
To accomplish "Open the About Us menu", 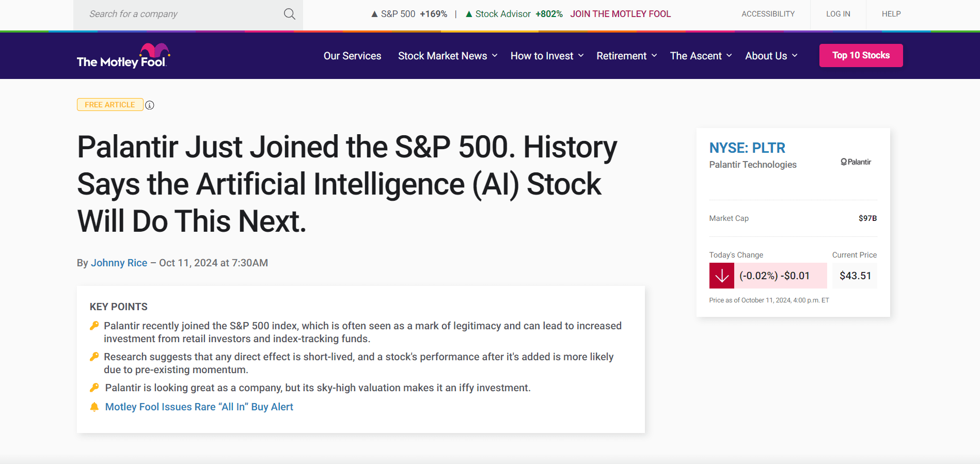I will pyautogui.click(x=771, y=56).
